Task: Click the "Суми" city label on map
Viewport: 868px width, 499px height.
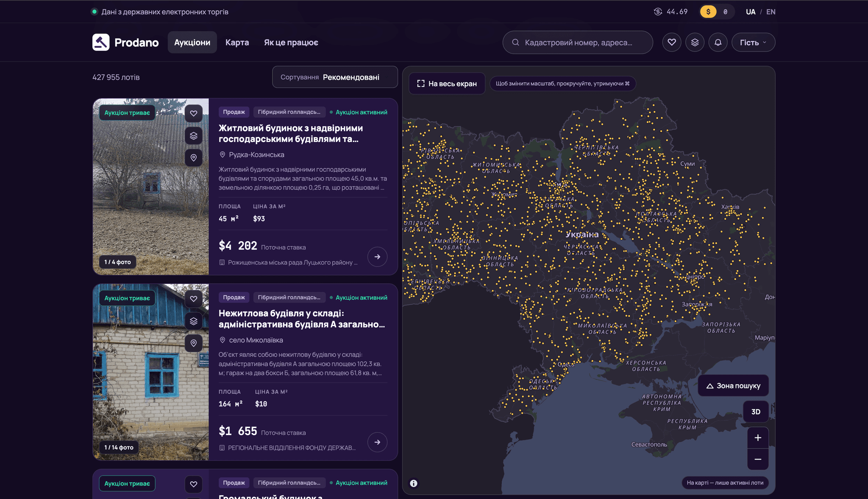Action: pos(687,164)
